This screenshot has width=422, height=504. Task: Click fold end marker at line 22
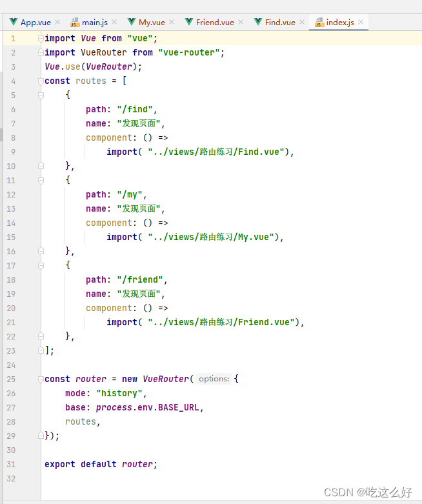pos(41,336)
